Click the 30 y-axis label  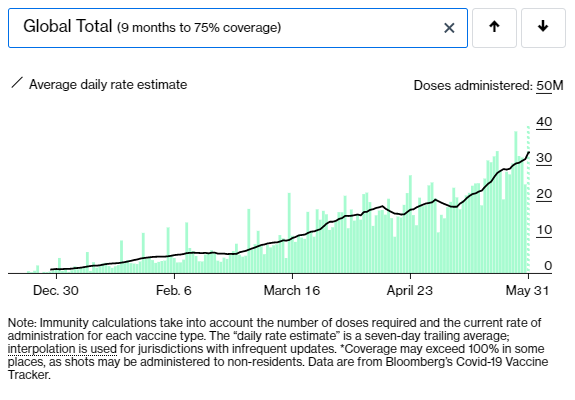[x=544, y=158]
